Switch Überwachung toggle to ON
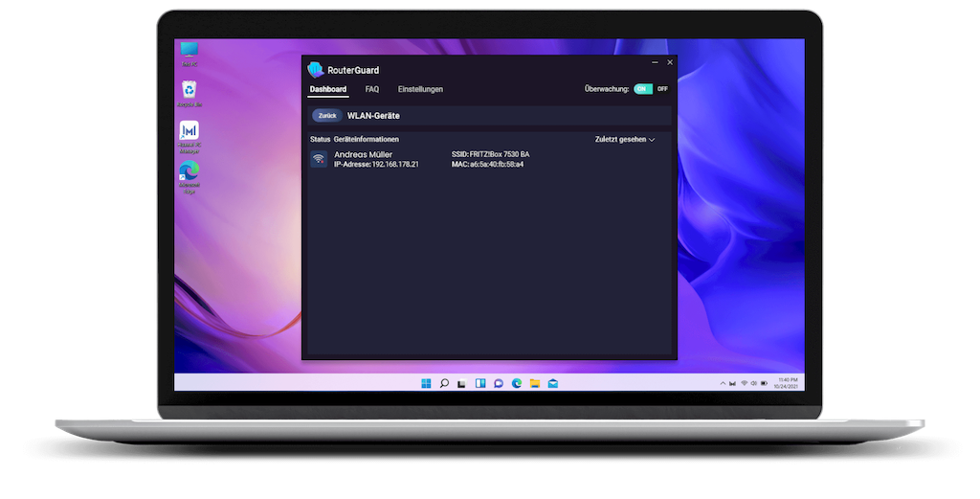Viewport: 980px width, 499px height. 643,89
